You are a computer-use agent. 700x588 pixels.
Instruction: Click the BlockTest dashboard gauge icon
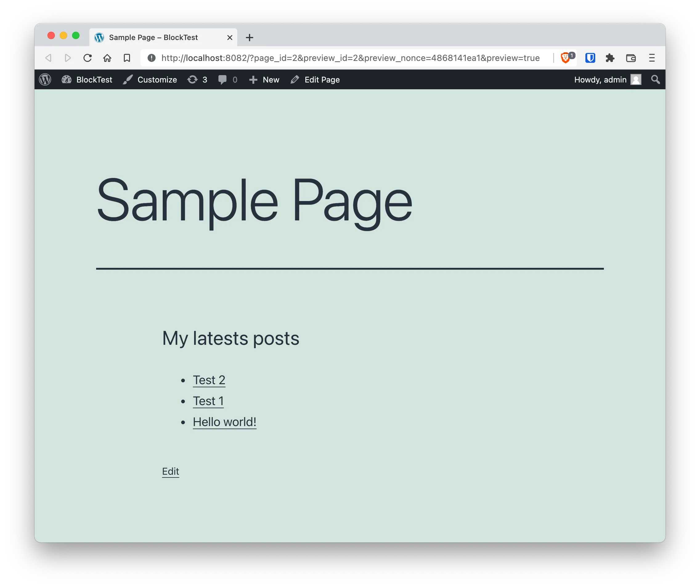[67, 80]
